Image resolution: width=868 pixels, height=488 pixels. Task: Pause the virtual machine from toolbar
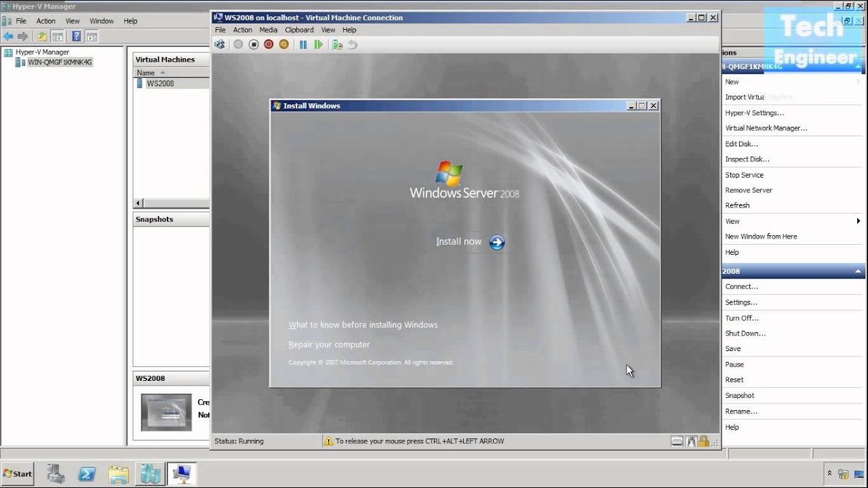(x=303, y=45)
